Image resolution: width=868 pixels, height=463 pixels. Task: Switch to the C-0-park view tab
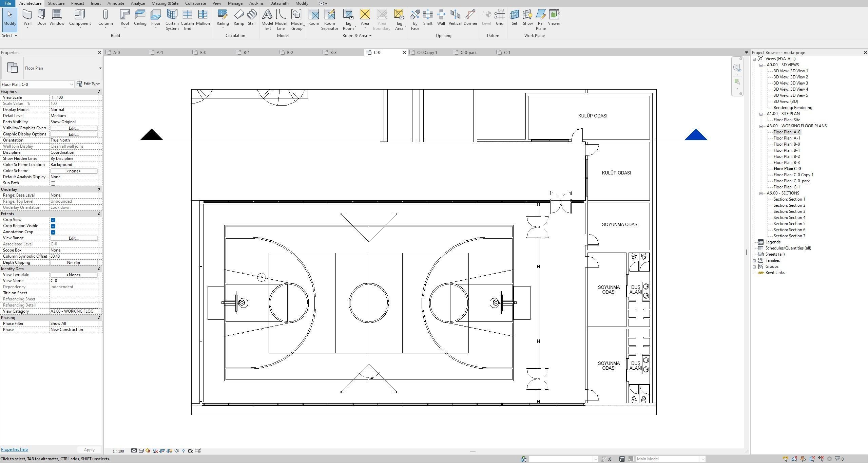click(468, 53)
